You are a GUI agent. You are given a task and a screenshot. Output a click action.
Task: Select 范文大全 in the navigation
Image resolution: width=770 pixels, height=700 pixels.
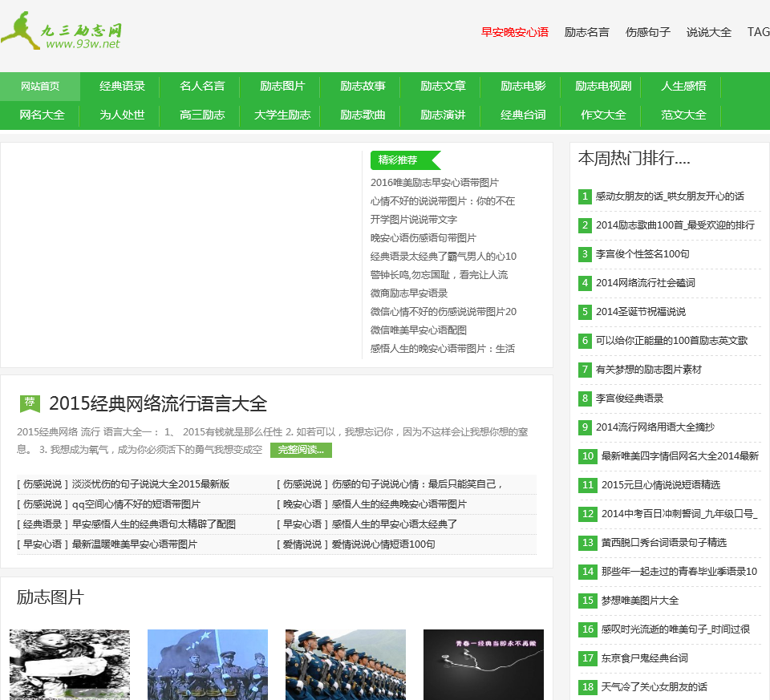coord(683,115)
